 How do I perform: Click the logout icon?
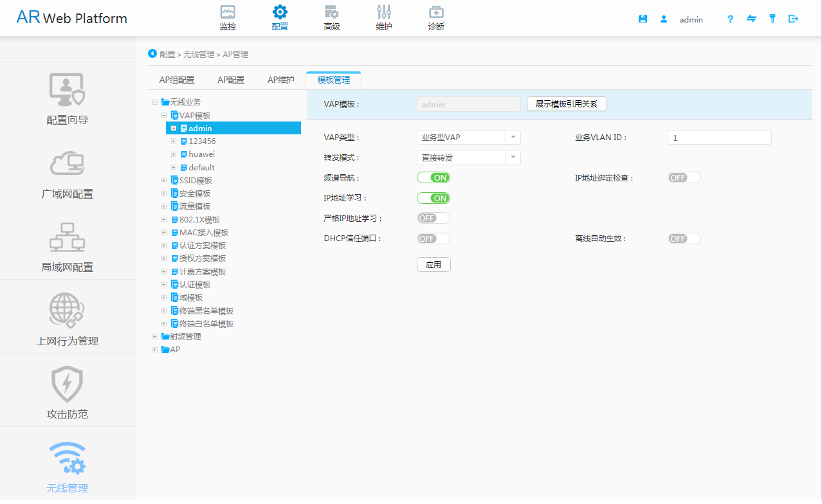click(x=793, y=19)
